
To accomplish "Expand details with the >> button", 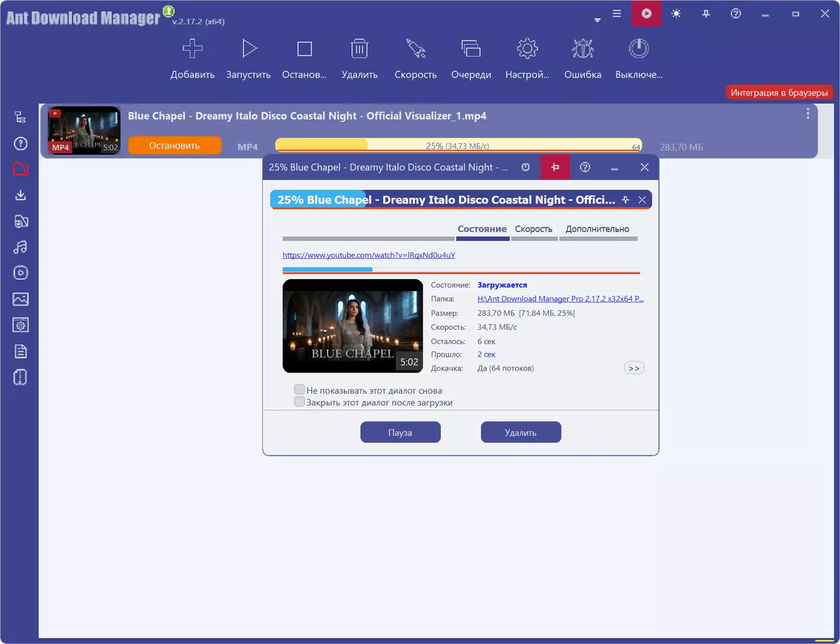I will tap(634, 368).
